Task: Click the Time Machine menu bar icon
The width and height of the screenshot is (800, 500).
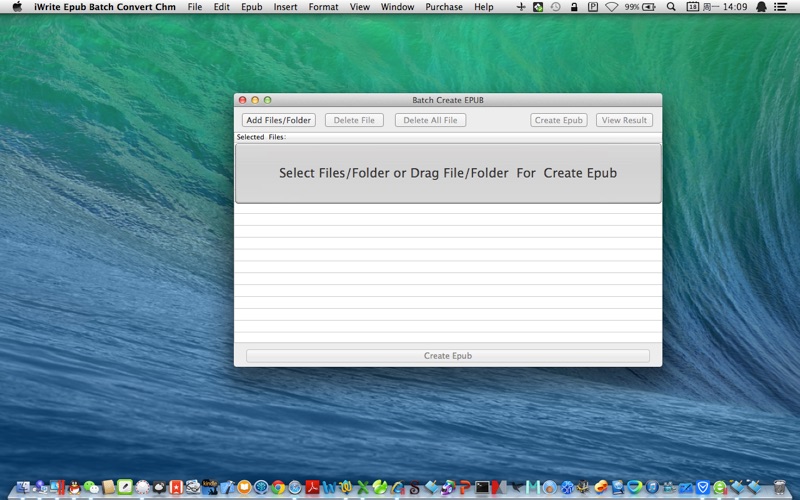Action: 556,7
